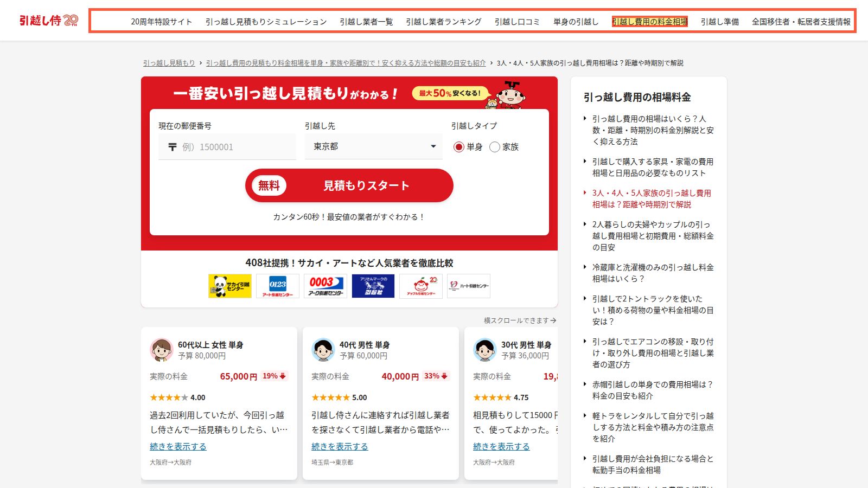Open sidebar link 2人暮らしの夫婦やカップル
This screenshot has width=868, height=488.
pyautogui.click(x=653, y=236)
